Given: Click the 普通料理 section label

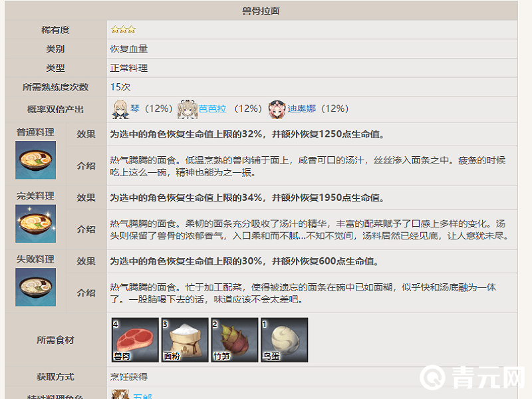Looking at the screenshot, I should click(x=35, y=132).
